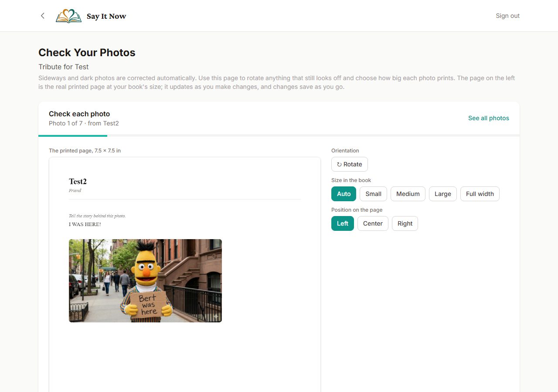Click the Position on the page label
This screenshot has width=558, height=392.
pyautogui.click(x=357, y=210)
